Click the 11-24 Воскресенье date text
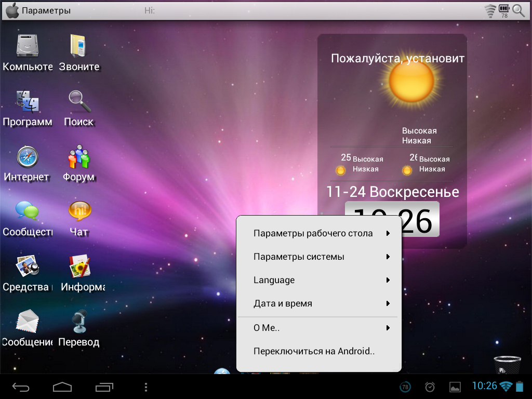The image size is (532, 399). coord(393,192)
